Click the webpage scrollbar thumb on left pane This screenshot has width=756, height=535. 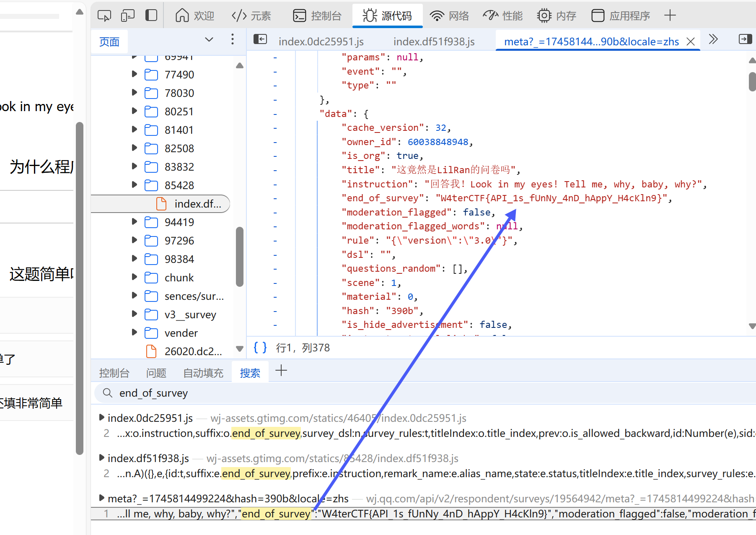tap(80, 288)
